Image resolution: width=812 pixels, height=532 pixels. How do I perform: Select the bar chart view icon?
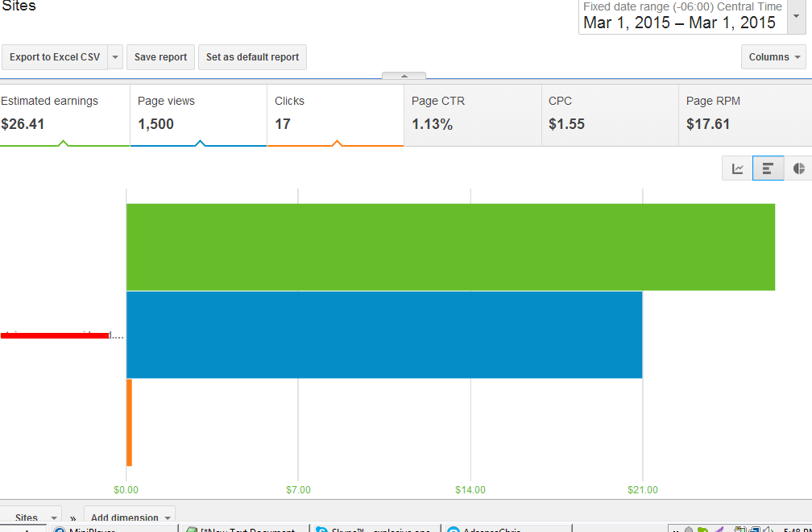(768, 168)
